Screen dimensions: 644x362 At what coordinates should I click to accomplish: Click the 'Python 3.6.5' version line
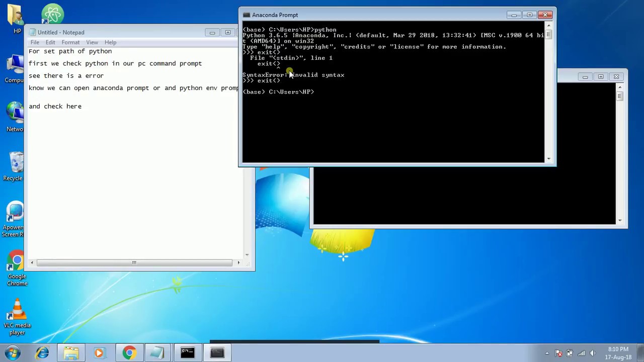point(393,35)
